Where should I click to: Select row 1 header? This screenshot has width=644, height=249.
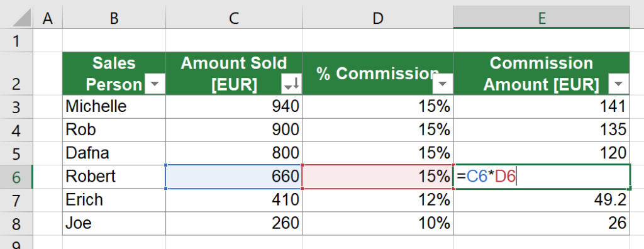coord(16,41)
